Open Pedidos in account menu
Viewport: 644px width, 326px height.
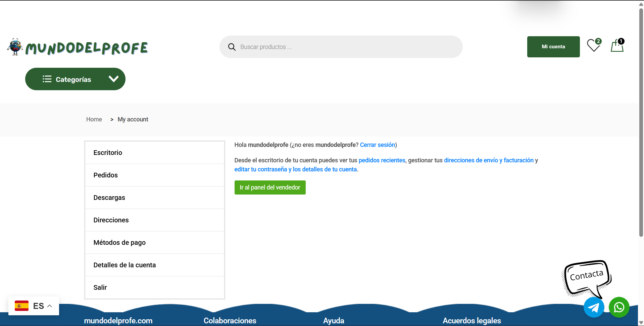(106, 175)
